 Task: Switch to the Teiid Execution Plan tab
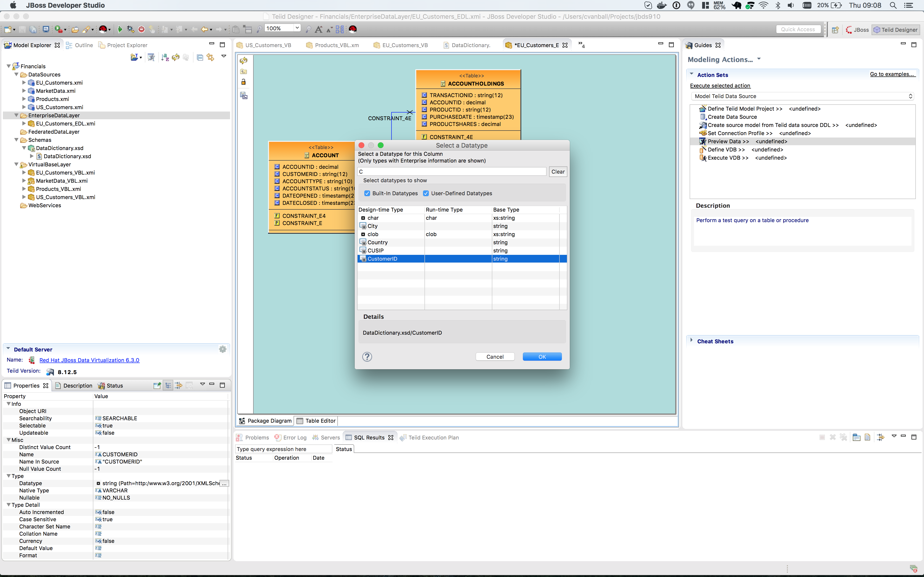coord(434,437)
